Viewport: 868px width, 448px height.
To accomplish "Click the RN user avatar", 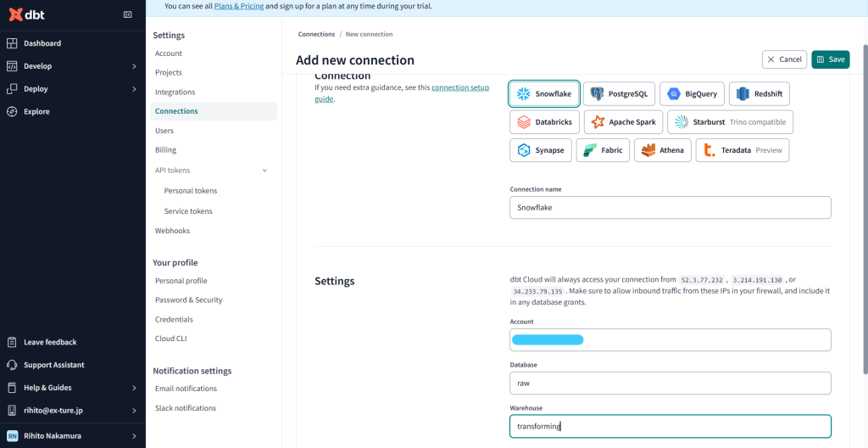I will tap(12, 436).
